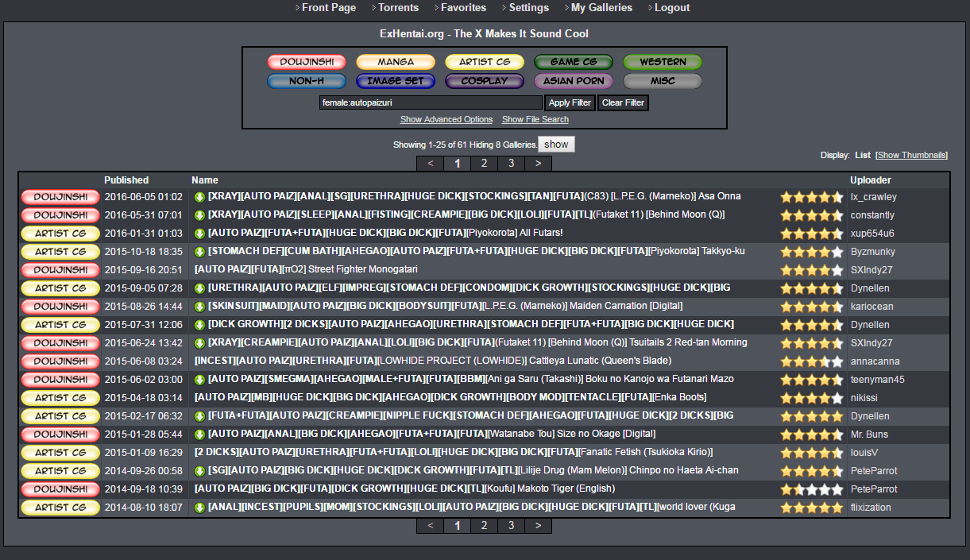
Task: Click the Doujinshi badge in the 2014-09-18 row
Action: point(60,489)
